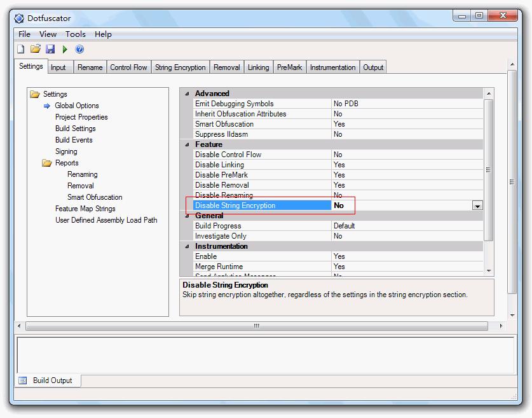Viewport: 532px width, 418px height.
Task: Select Smart Obfuscation under Reports
Action: click(95, 197)
